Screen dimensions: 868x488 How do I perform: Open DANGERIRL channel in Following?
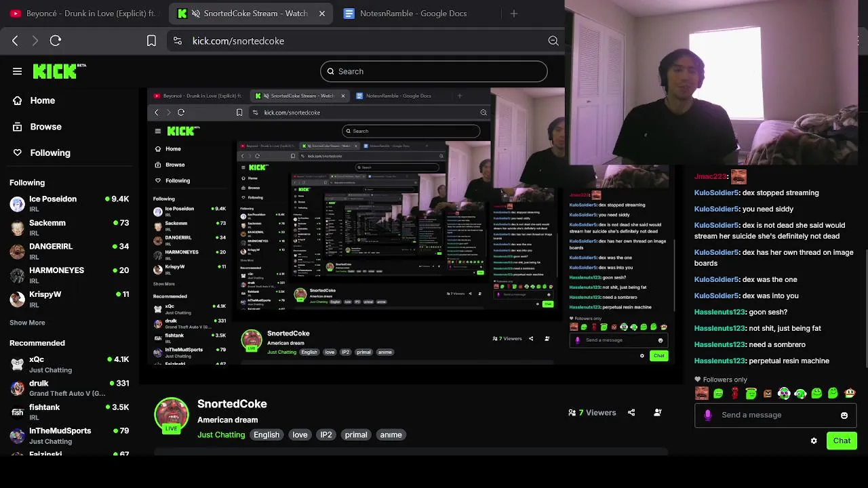coord(69,251)
